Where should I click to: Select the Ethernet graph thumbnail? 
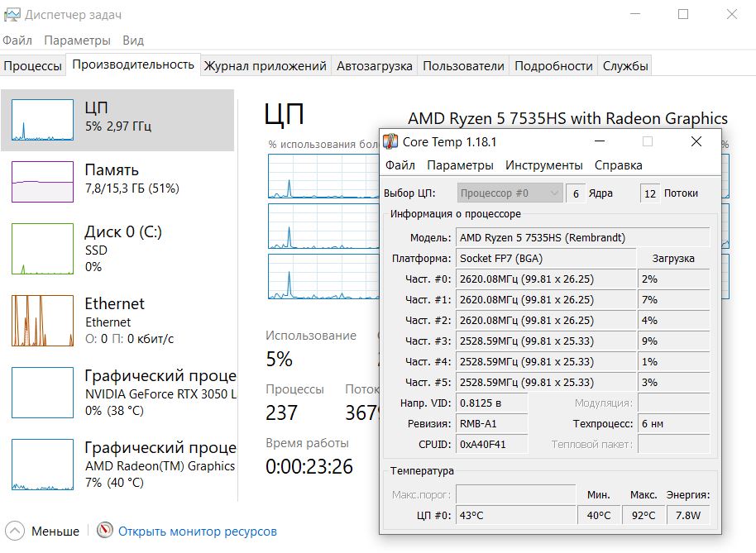42,321
